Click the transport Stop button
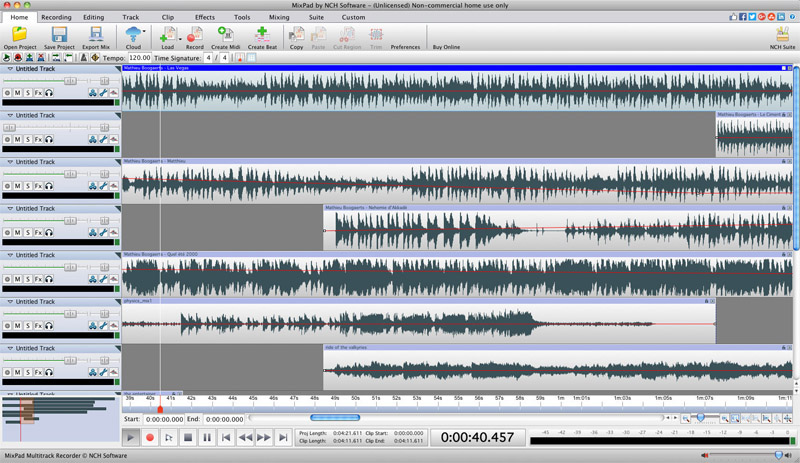800x463 pixels. coord(188,437)
